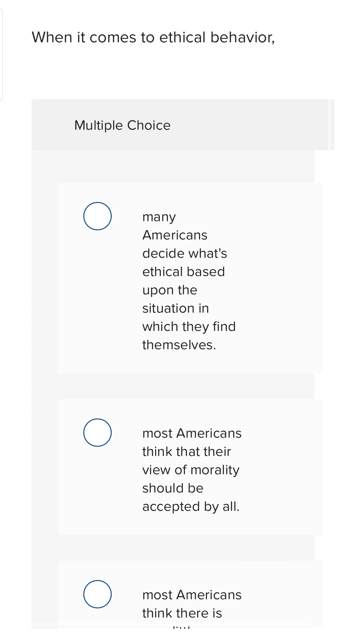Image resolution: width=344 pixels, height=644 pixels.
Task: Select the third answer radio button
Action: 97,594
